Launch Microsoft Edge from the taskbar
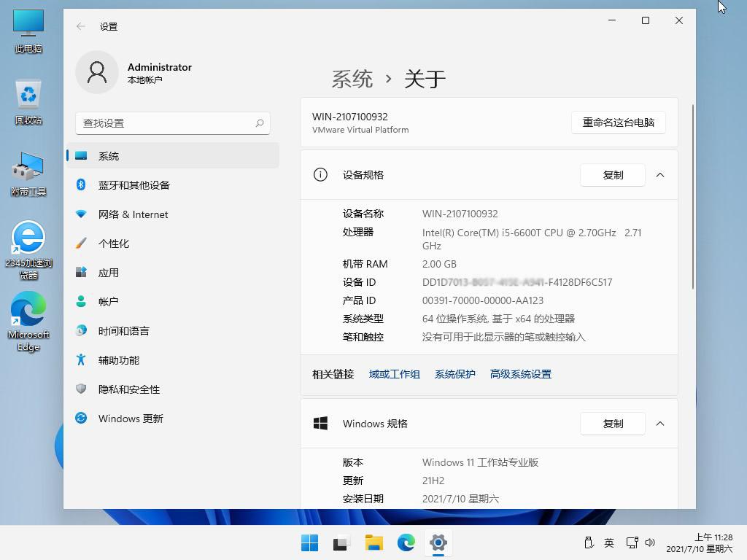Image resolution: width=747 pixels, height=560 pixels. [406, 542]
